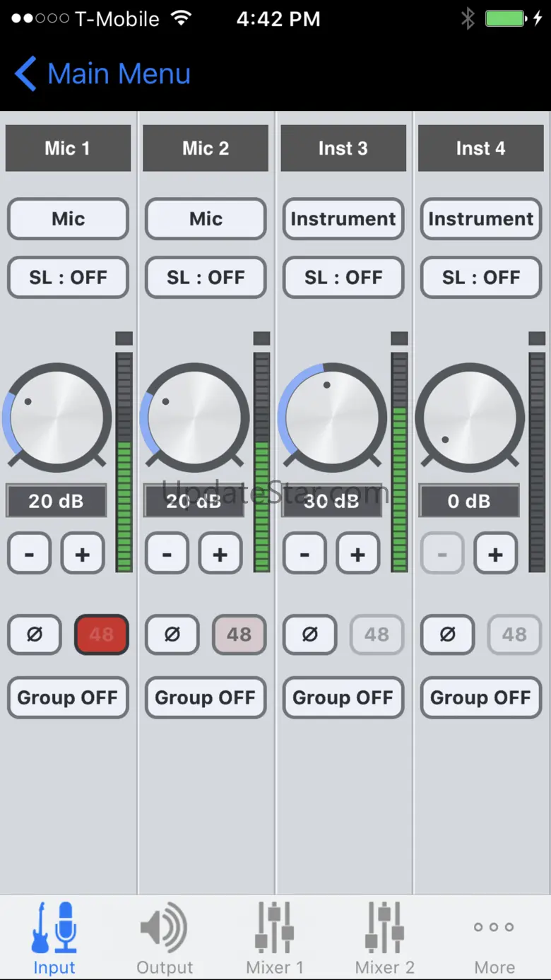The image size is (551, 980).
Task: Increase Mic 1 gain with plus
Action: click(83, 553)
